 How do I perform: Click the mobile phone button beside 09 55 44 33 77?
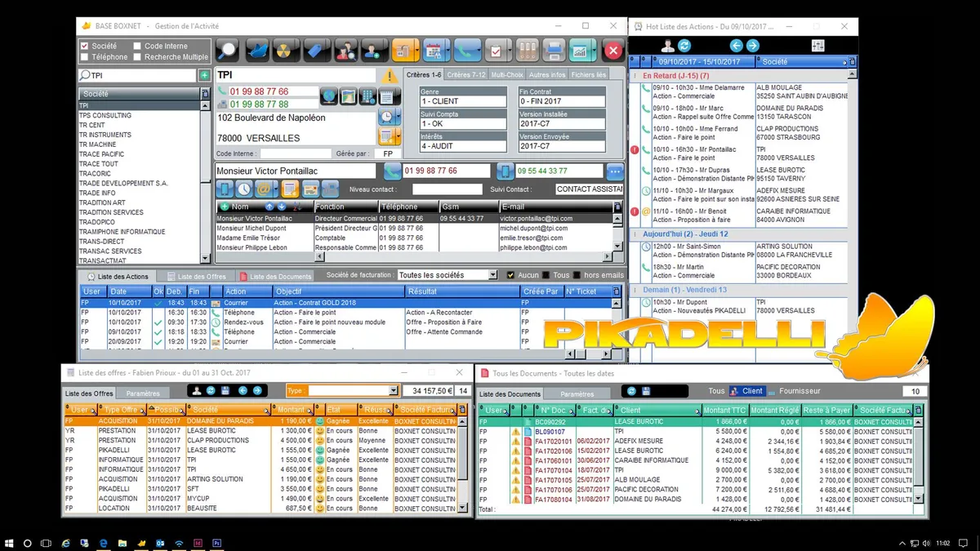coord(506,171)
